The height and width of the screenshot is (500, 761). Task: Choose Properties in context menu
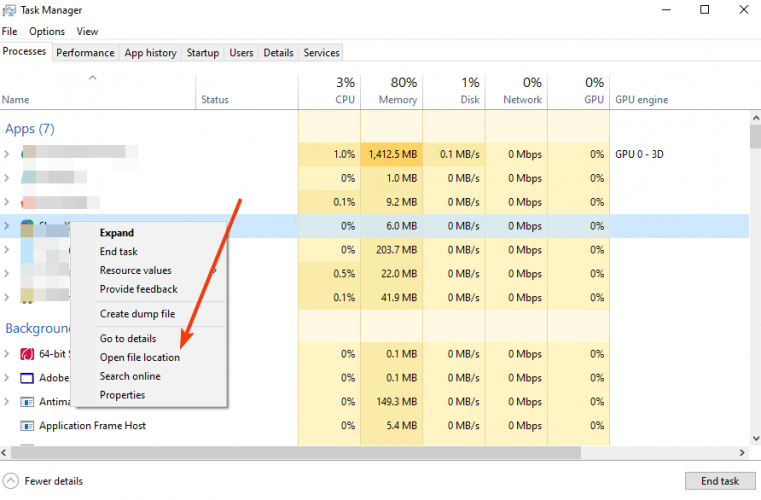coord(148,395)
